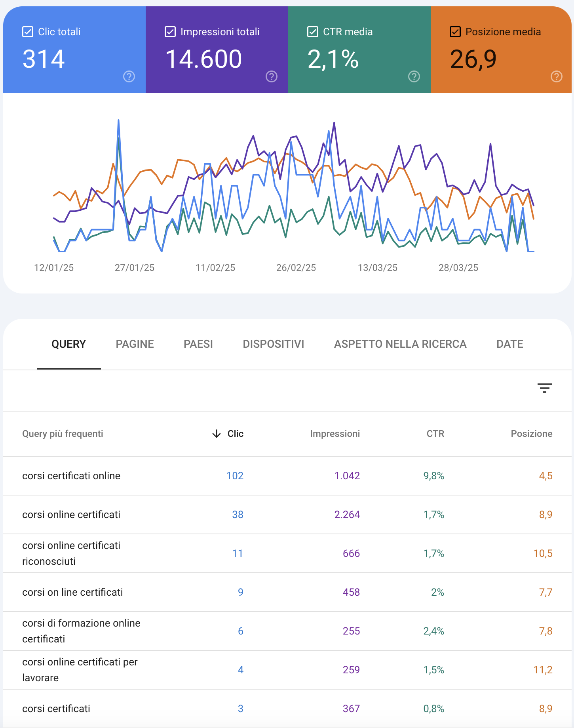Open help icon for Impressioni totali
The height and width of the screenshot is (728, 574).
pyautogui.click(x=272, y=76)
